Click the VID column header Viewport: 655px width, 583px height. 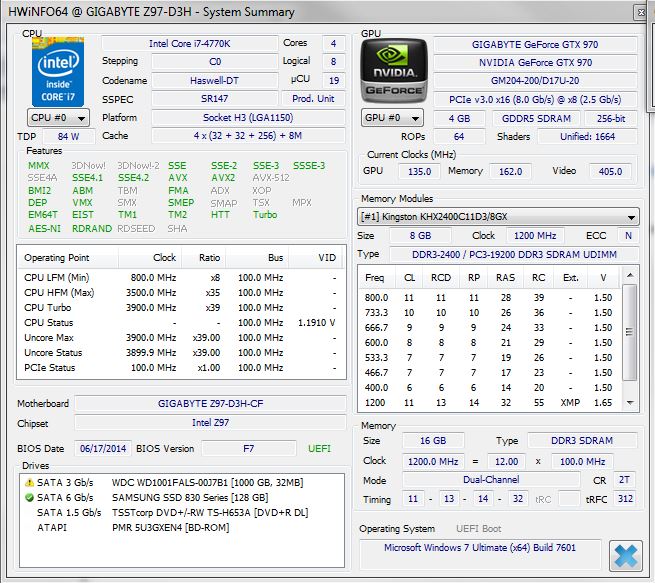point(316,258)
